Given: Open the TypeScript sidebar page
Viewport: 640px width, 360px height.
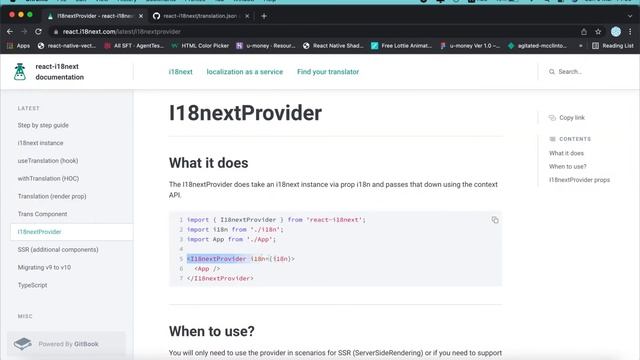Looking at the screenshot, I should click(x=32, y=285).
